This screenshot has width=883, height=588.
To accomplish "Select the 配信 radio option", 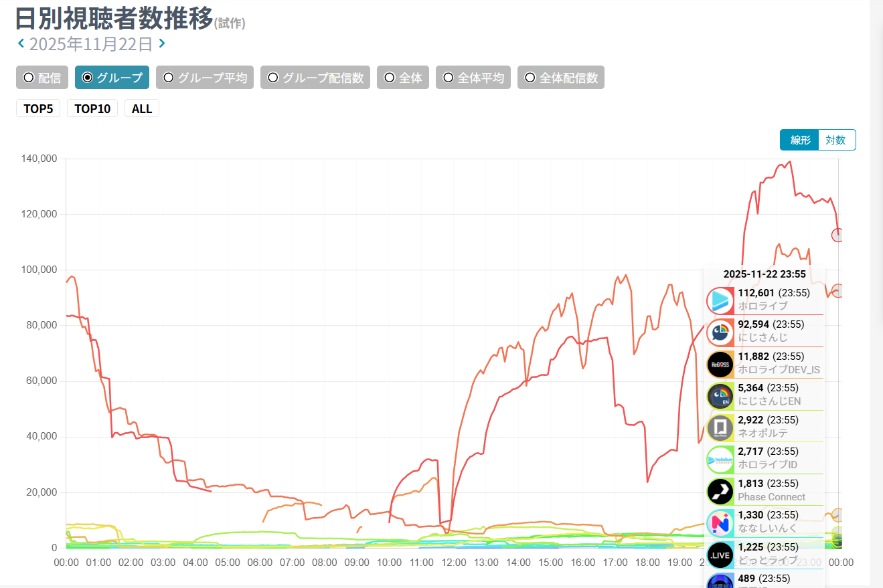I will coord(42,78).
